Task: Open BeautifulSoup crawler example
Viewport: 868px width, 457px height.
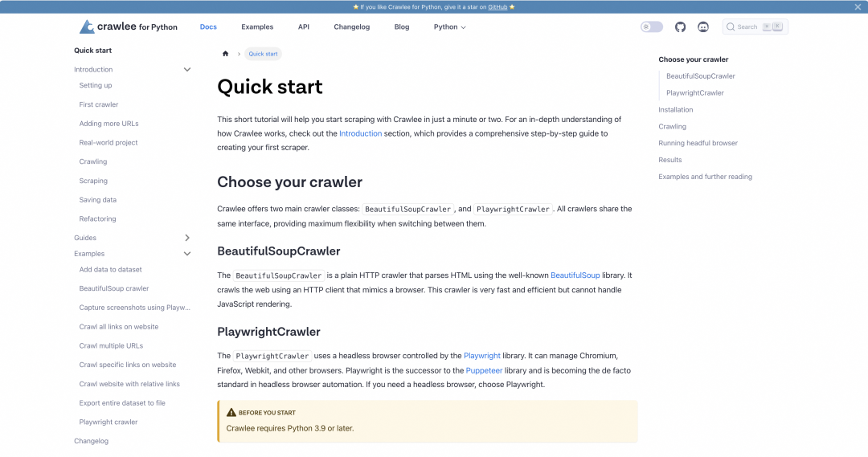Action: pyautogui.click(x=114, y=289)
